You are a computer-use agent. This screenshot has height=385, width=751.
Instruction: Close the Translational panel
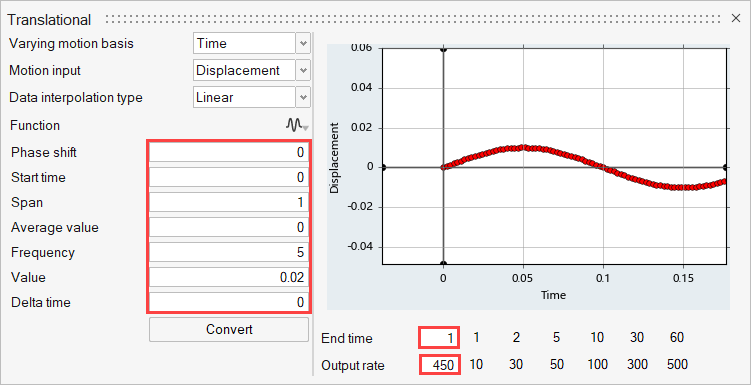(x=736, y=19)
